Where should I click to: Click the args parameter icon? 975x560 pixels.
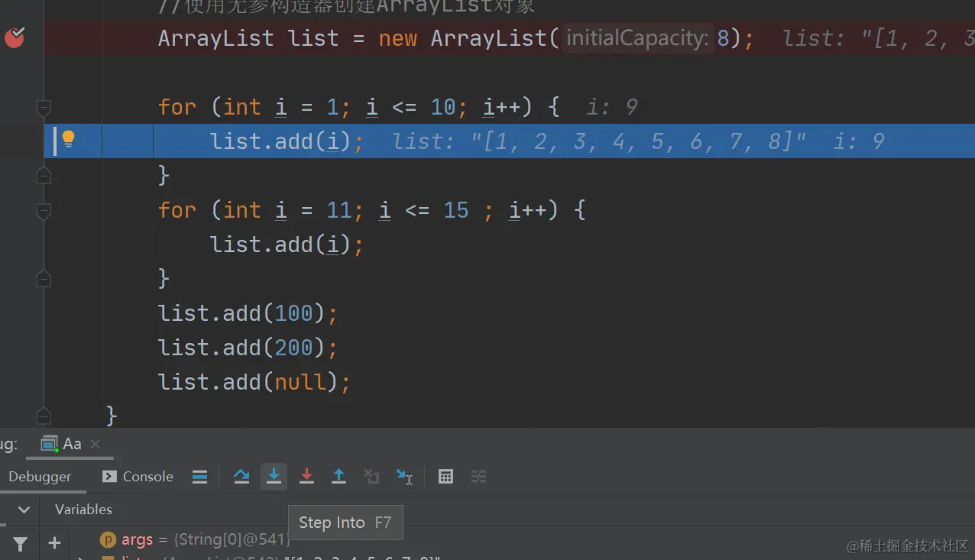[x=108, y=540]
